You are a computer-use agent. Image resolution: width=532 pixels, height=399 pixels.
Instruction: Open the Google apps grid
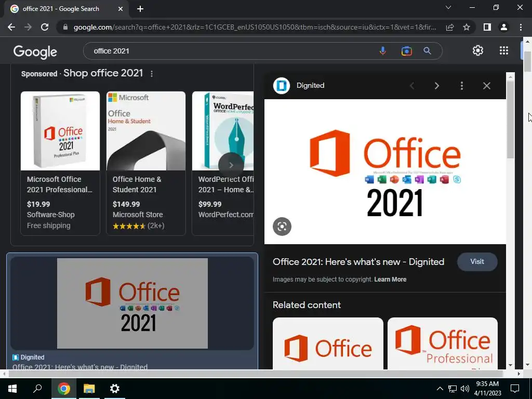point(504,50)
